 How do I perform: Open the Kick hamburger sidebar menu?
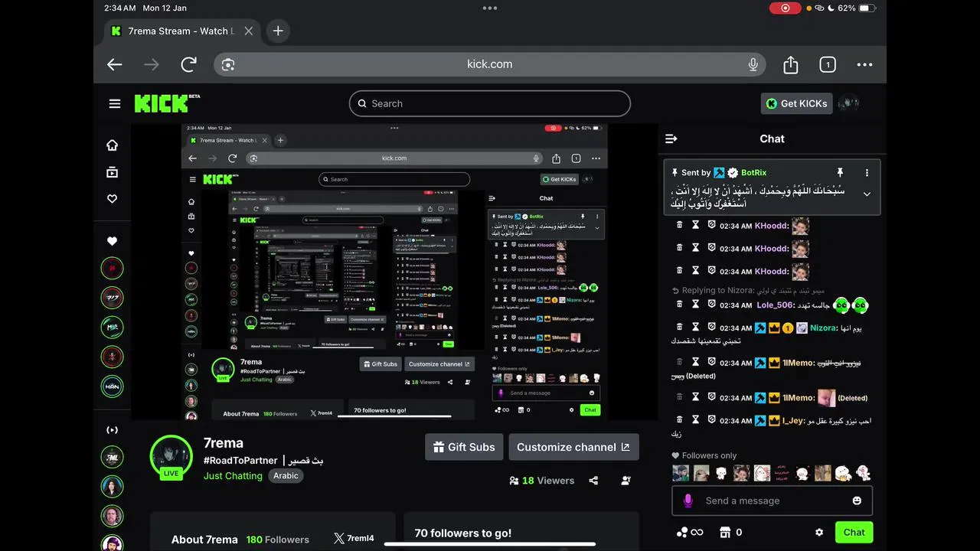[x=115, y=104]
